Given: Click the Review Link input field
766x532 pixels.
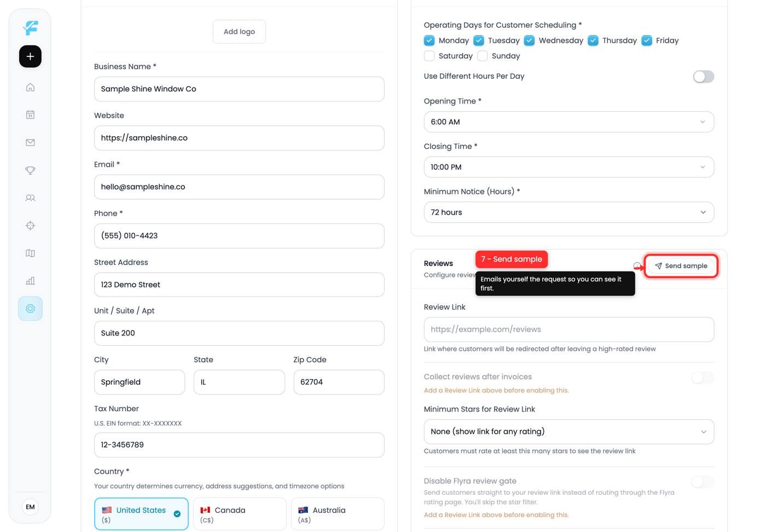Looking at the screenshot, I should [569, 329].
